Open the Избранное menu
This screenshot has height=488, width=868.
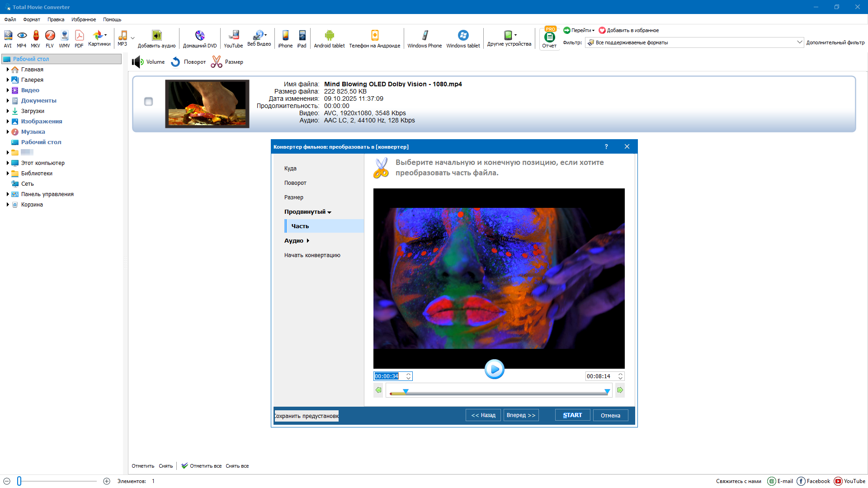[84, 19]
